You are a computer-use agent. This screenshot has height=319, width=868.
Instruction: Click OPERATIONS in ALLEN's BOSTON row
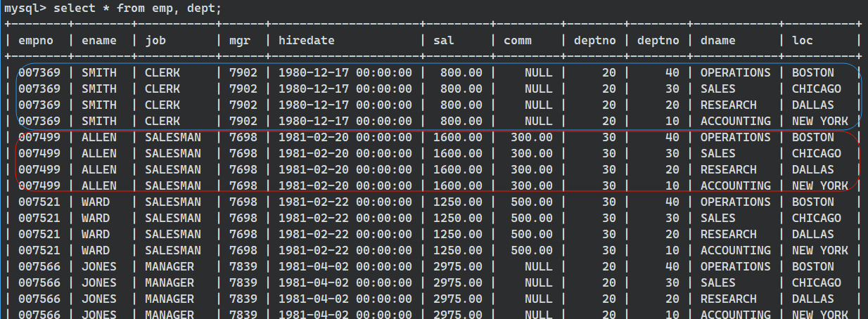[736, 137]
